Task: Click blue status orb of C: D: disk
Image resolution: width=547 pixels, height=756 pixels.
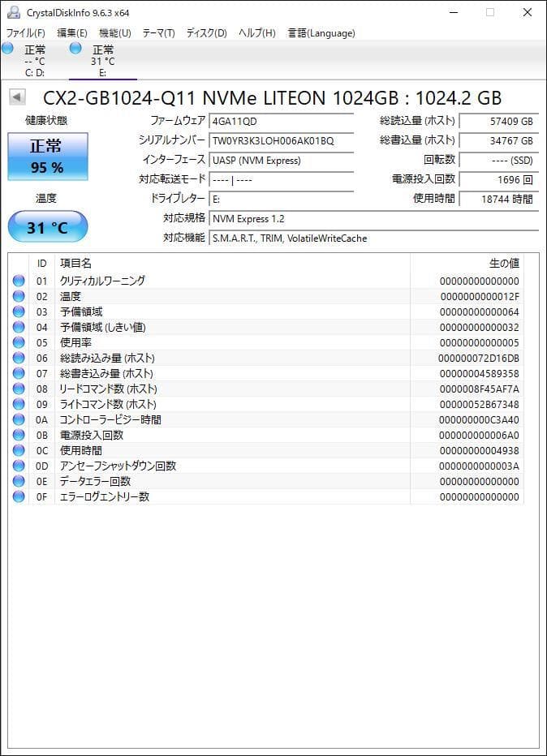Action: coord(7,48)
